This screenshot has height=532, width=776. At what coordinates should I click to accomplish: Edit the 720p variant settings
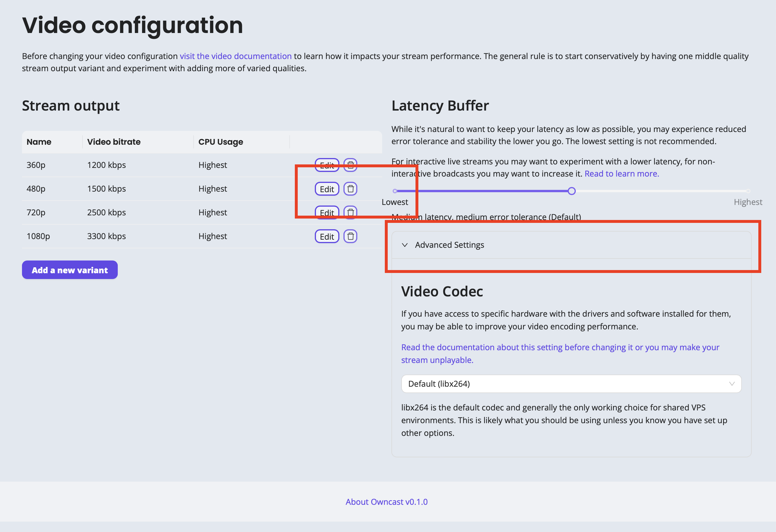point(327,212)
